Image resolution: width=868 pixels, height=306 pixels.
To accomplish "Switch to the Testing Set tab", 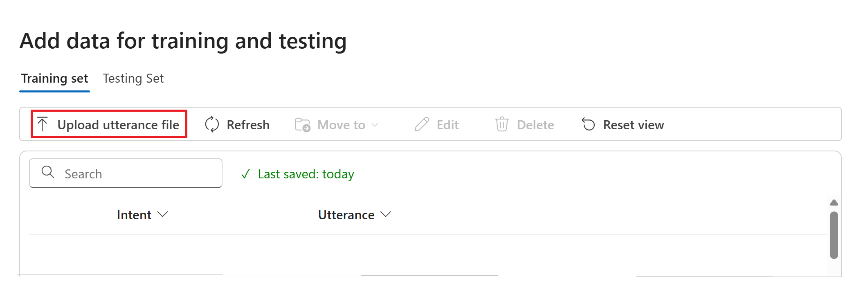I will [133, 78].
